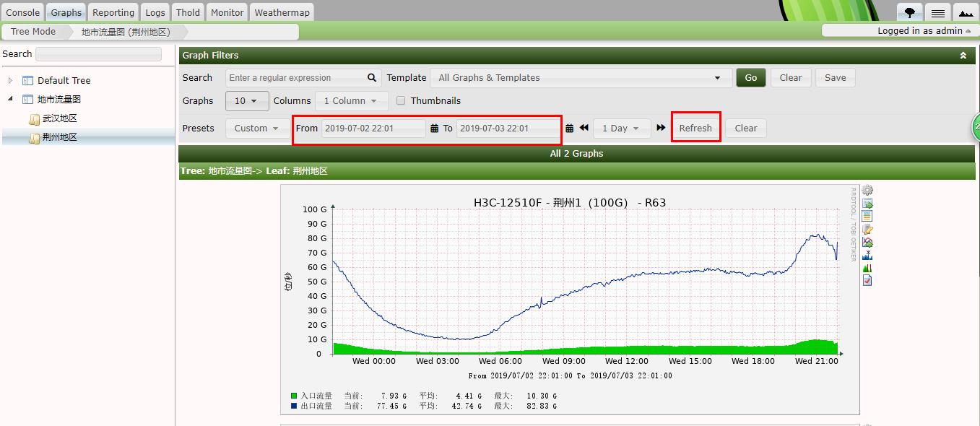This screenshot has width=980, height=426.
Task: Switch to Preview View mode icon
Action: pyautogui.click(x=966, y=12)
